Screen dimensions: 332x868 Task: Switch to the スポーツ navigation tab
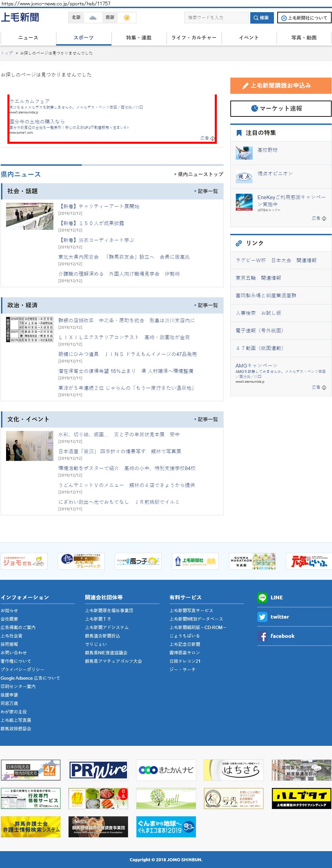tap(83, 38)
